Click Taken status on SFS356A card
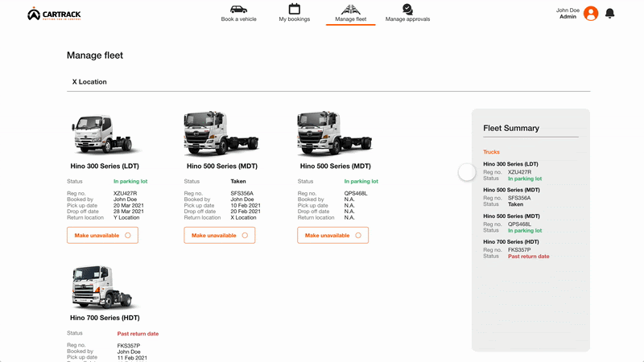The image size is (644, 362). (238, 181)
